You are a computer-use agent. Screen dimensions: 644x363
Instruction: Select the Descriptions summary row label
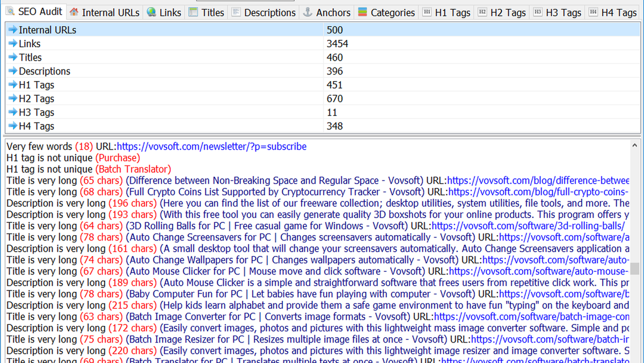(x=45, y=71)
